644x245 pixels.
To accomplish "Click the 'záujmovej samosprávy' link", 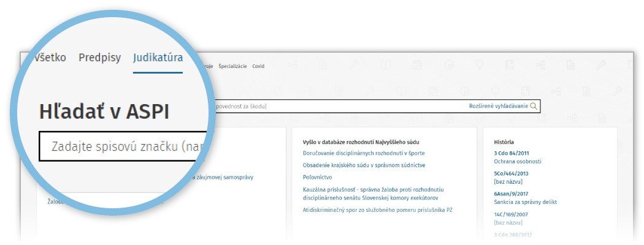I will [x=223, y=178].
